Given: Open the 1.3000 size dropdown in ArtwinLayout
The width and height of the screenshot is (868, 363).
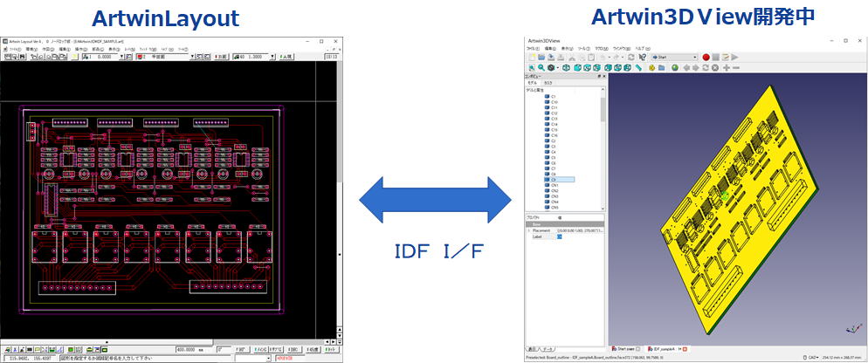Looking at the screenshot, I should pyautogui.click(x=272, y=57).
